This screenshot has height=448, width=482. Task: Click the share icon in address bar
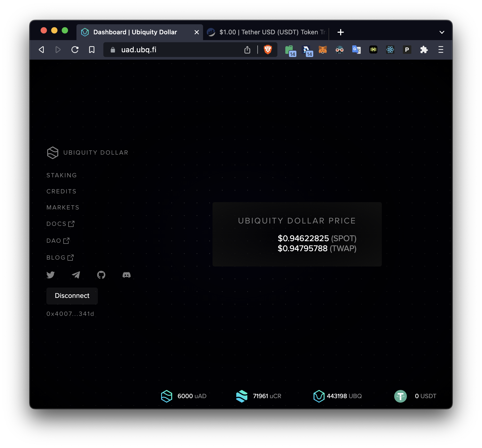coord(247,50)
